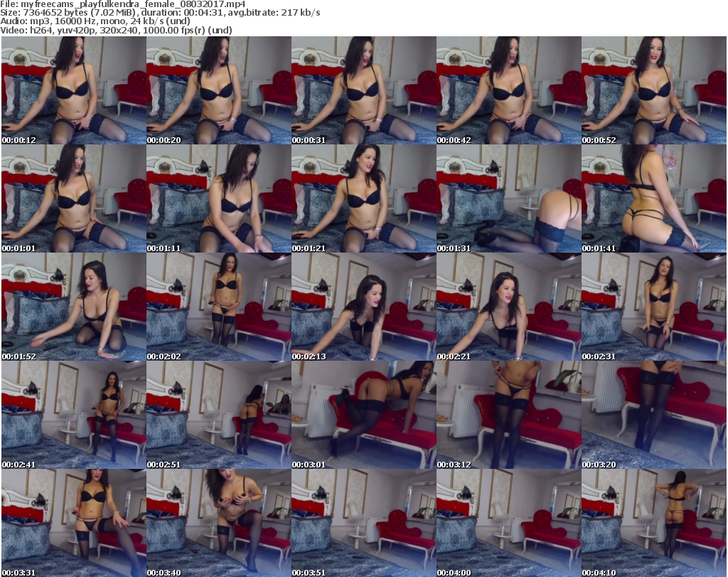The width and height of the screenshot is (728, 577).
Task: Open the frame thumbnail stamped 00:00:20
Action: tap(219, 90)
